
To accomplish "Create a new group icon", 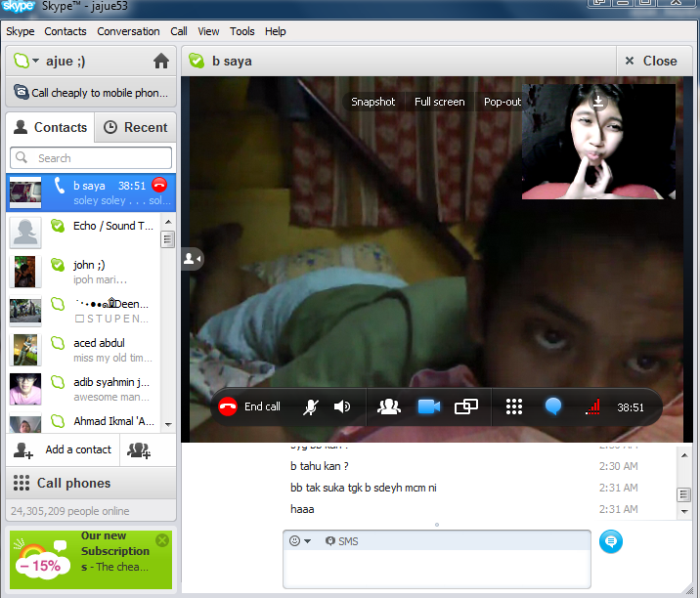I will (x=139, y=449).
